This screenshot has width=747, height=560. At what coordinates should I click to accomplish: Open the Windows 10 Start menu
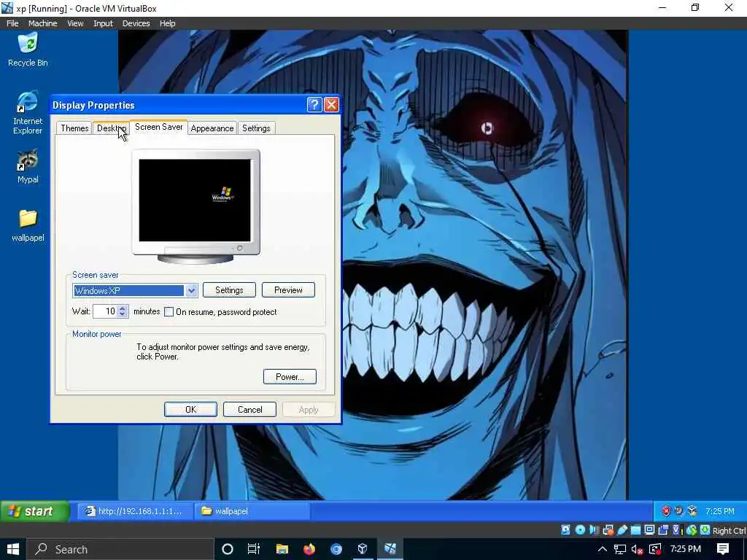point(13,549)
